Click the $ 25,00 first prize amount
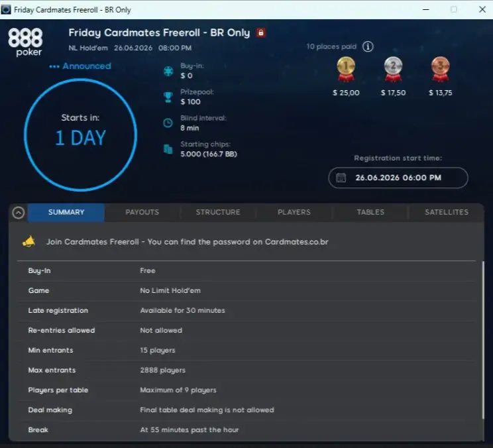 (346, 93)
